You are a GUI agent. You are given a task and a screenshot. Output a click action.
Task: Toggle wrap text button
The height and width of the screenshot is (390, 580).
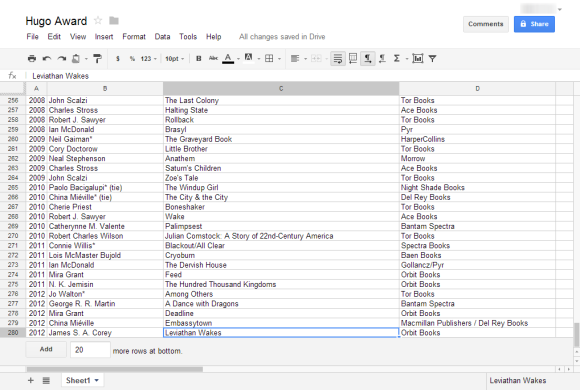coord(338,58)
